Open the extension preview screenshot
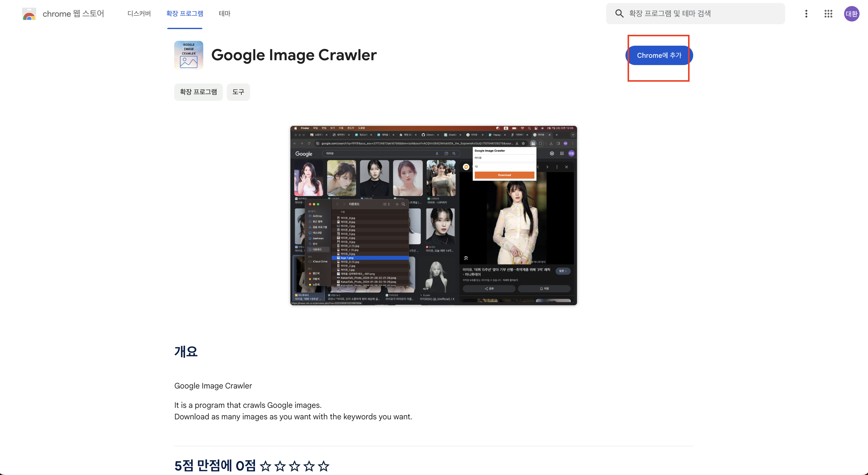 (433, 215)
